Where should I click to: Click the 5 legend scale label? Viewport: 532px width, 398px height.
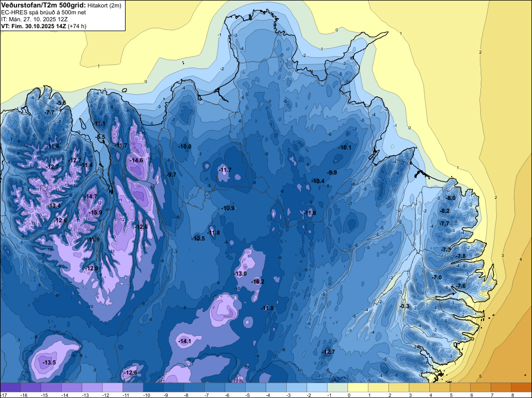(451, 395)
